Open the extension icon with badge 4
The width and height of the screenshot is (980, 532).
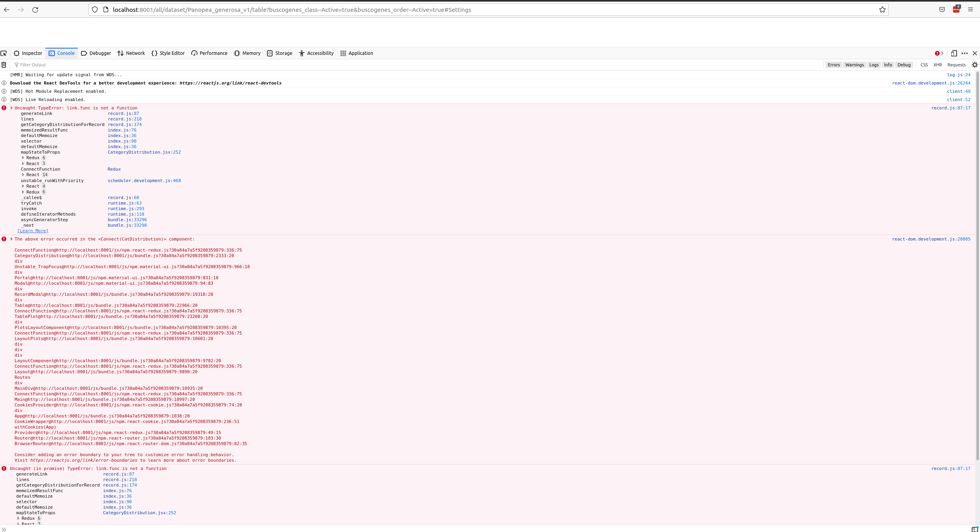point(956,9)
